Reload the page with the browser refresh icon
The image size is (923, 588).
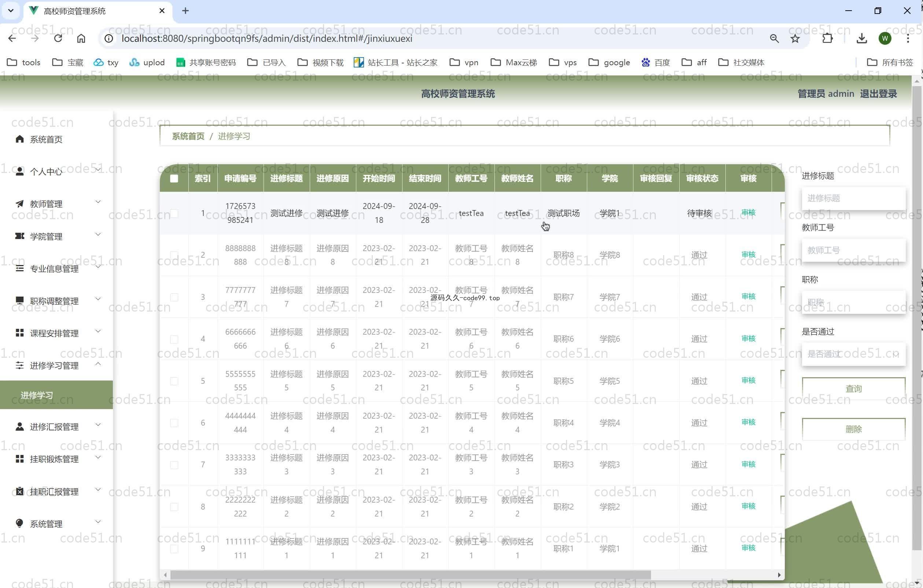58,38
